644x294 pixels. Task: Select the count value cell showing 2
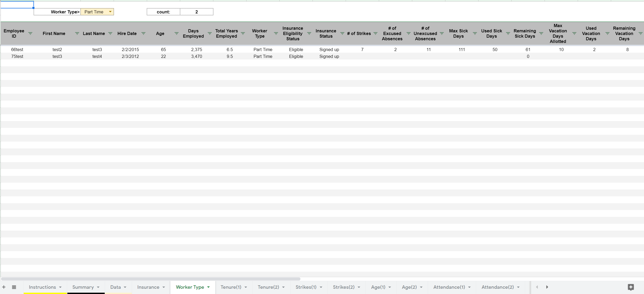click(x=197, y=12)
